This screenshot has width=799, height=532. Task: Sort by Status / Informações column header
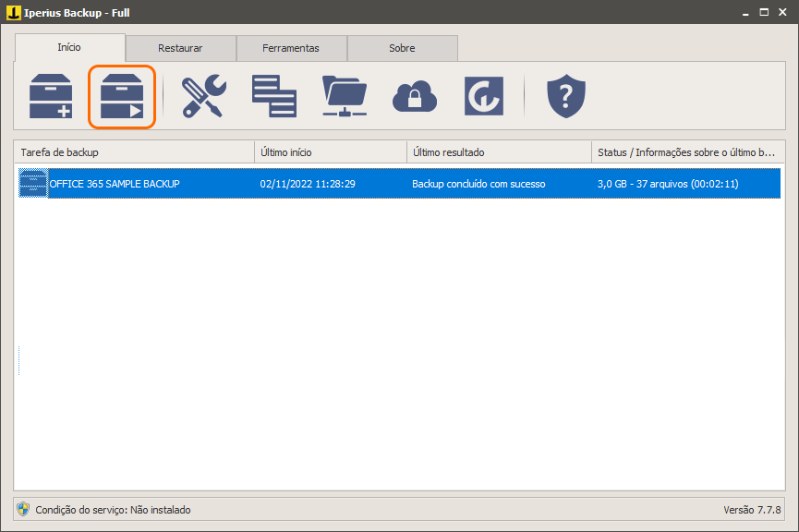[688, 152]
